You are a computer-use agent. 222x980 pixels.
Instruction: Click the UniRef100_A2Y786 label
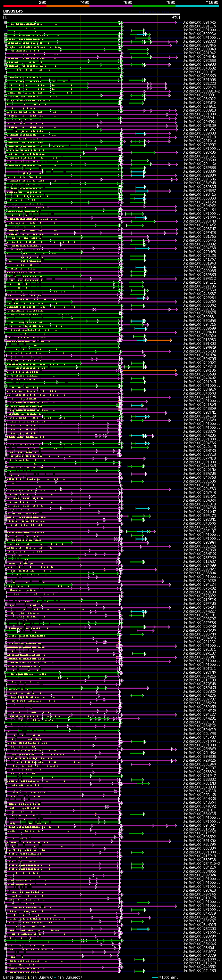[199, 286]
